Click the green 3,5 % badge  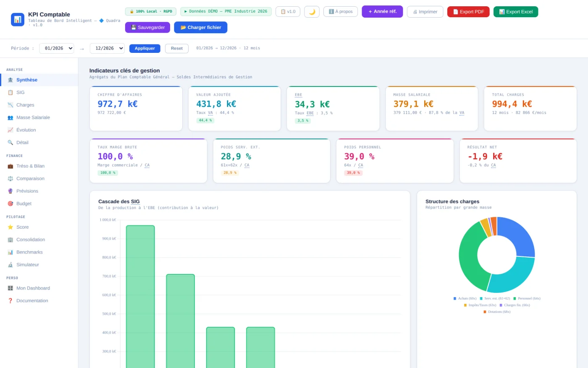tap(303, 121)
